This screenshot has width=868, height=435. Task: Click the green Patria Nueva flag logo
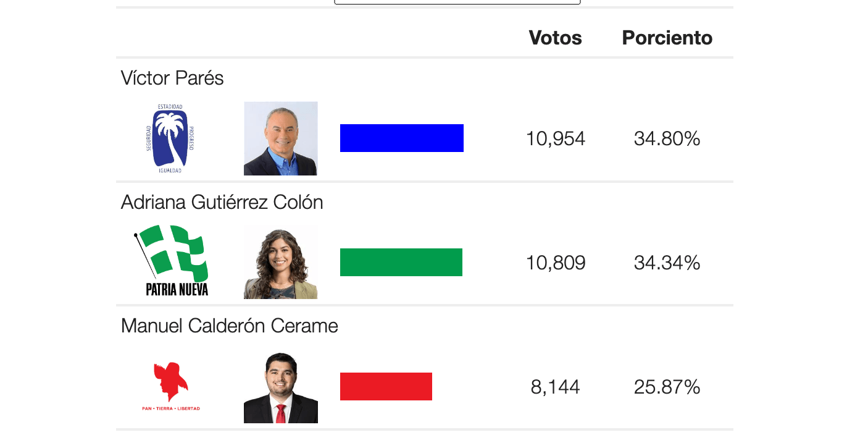[x=172, y=261]
